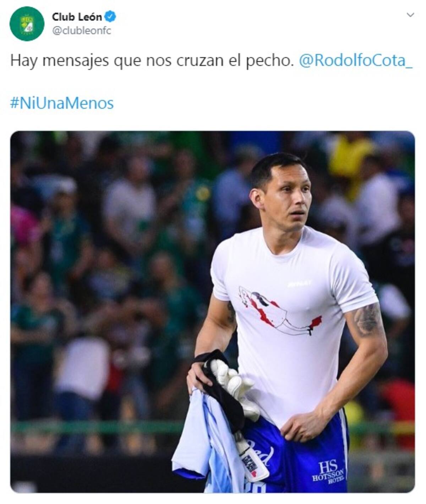This screenshot has width=426, height=504.
Task: Open the Club León display name
Action: coord(77,16)
